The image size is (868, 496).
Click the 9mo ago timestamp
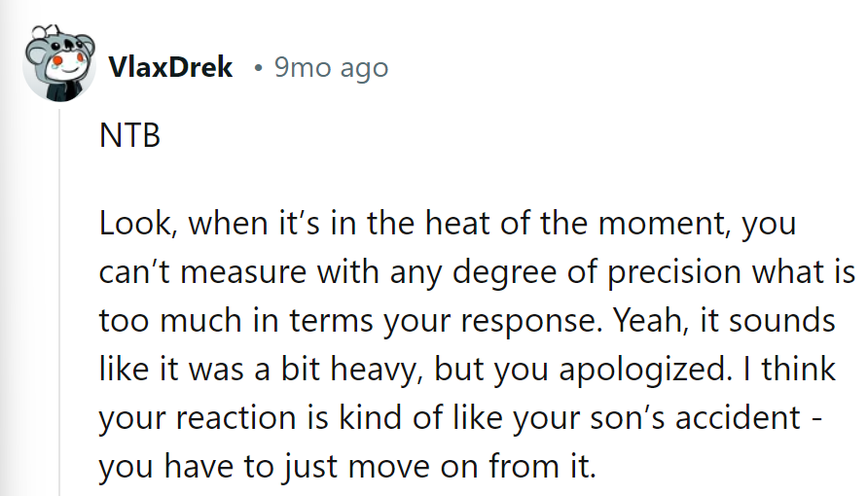coord(331,68)
